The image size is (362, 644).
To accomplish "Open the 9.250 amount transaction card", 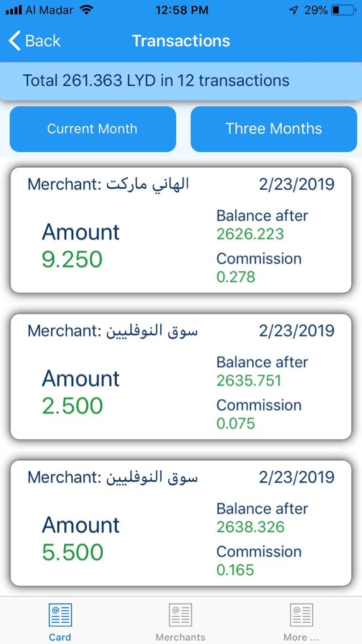I will pos(181,230).
